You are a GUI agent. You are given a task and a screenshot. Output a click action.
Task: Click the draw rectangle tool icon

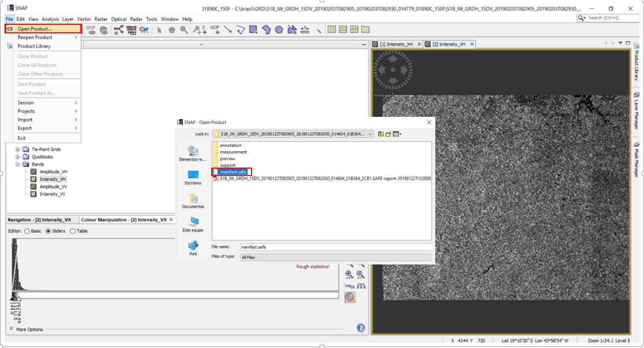click(x=253, y=30)
